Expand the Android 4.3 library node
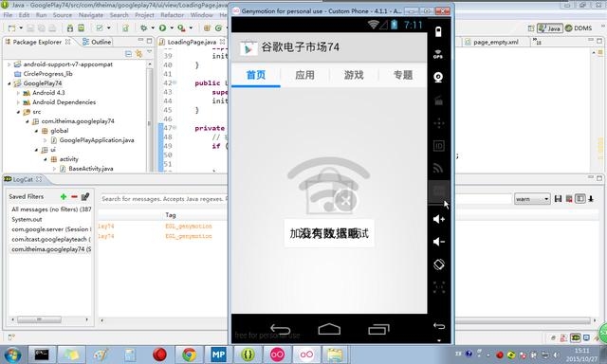Screen dimensions: 607x364 [18, 93]
